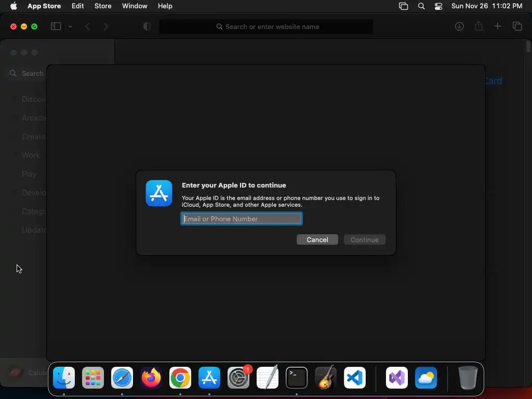Launch Firefox from the Dock
This screenshot has height=399, width=532.
pyautogui.click(x=151, y=377)
